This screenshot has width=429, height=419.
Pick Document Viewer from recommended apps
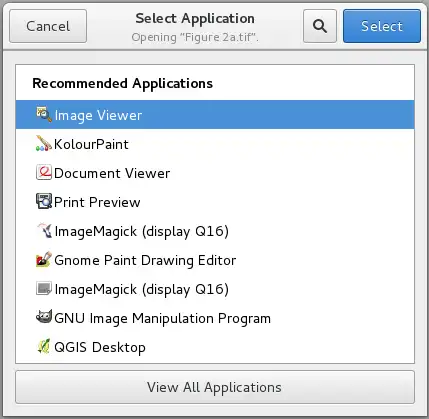click(215, 173)
